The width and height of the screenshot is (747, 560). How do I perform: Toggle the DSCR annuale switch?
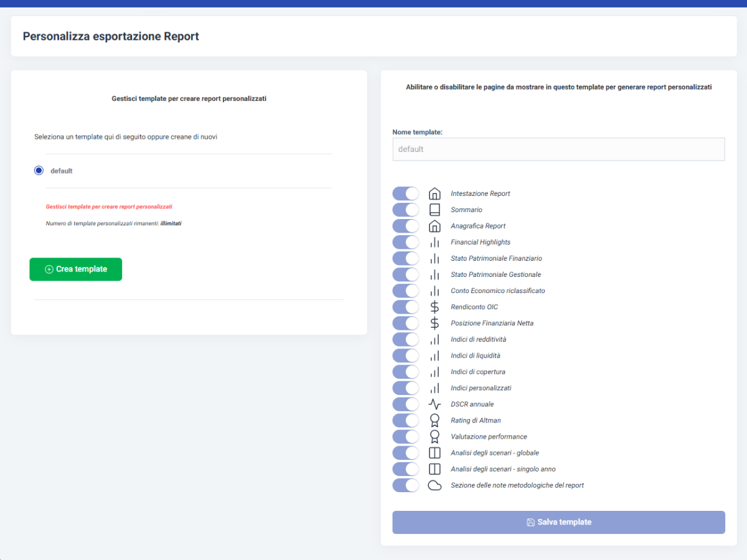tap(406, 404)
